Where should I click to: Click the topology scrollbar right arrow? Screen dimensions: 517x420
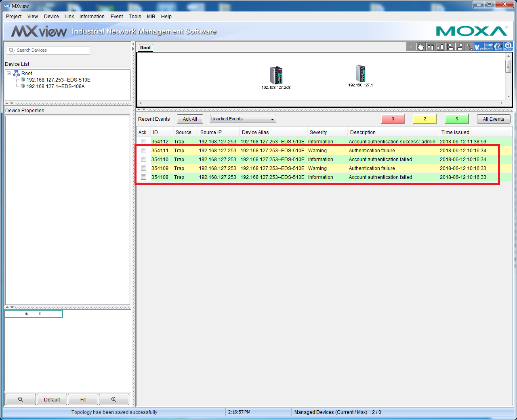pyautogui.click(x=502, y=103)
